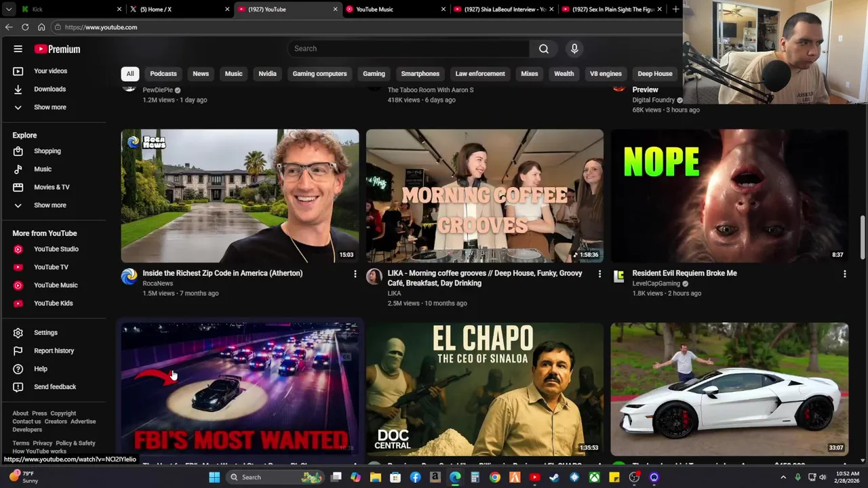Open Music in Explore section

pyautogui.click(x=42, y=169)
